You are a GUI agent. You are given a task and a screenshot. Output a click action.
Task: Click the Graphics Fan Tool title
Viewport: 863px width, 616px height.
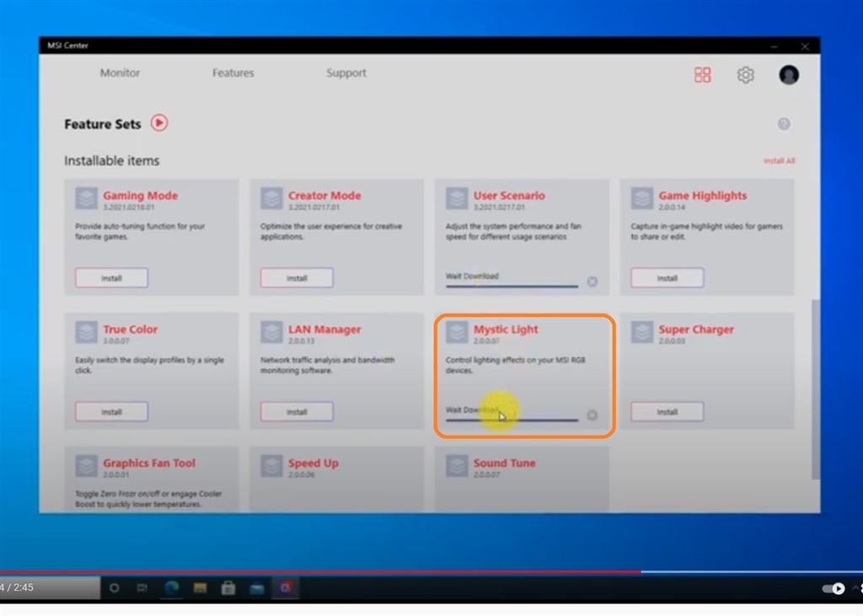tap(149, 463)
